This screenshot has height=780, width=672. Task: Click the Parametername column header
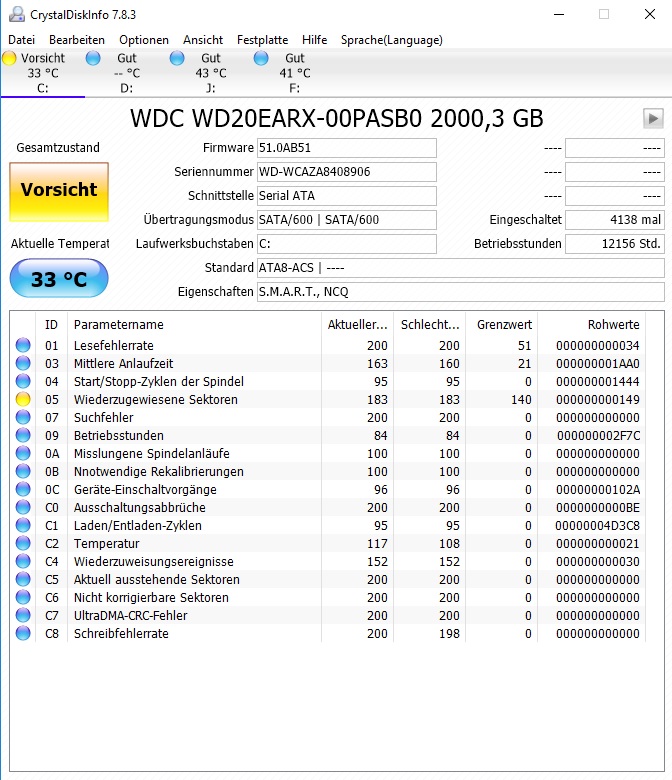[194, 324]
